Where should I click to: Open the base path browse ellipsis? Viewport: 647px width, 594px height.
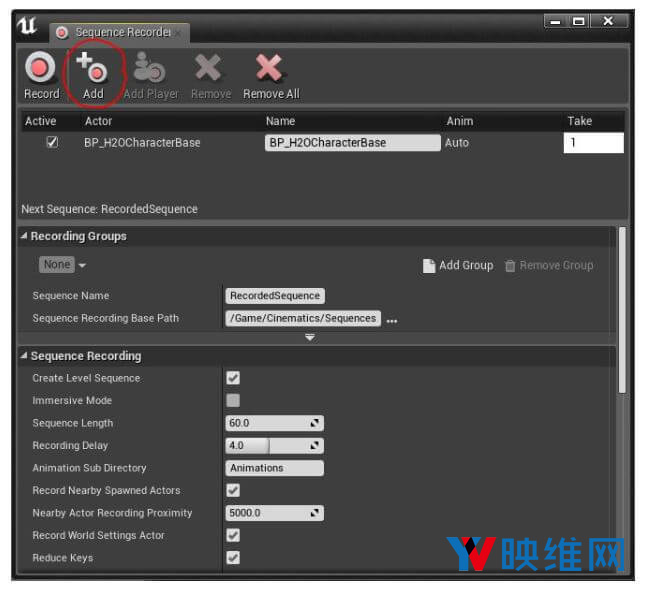pyautogui.click(x=392, y=319)
